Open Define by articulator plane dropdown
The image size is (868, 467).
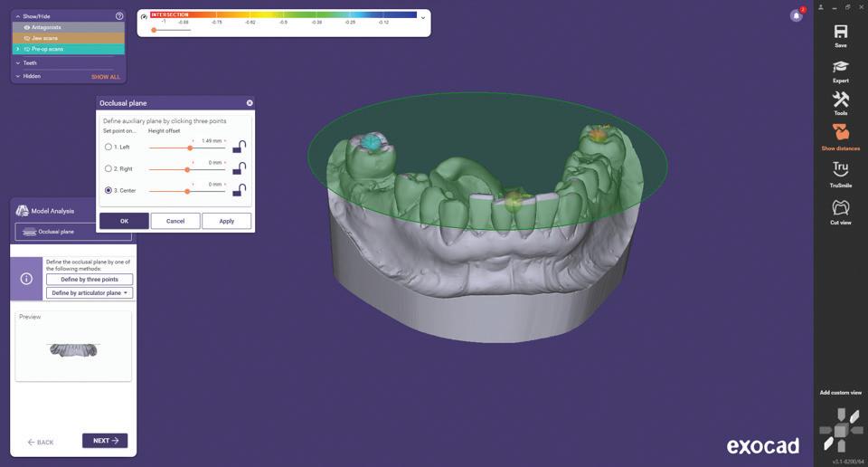click(90, 292)
